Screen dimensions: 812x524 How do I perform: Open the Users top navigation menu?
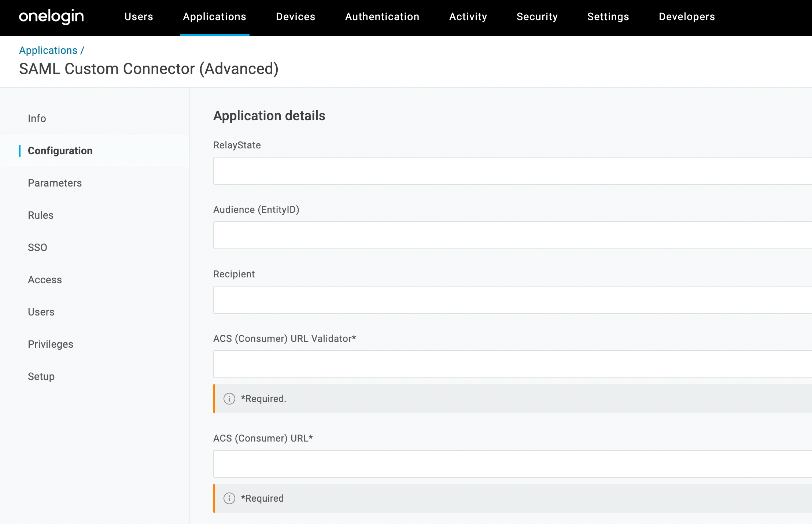(139, 17)
